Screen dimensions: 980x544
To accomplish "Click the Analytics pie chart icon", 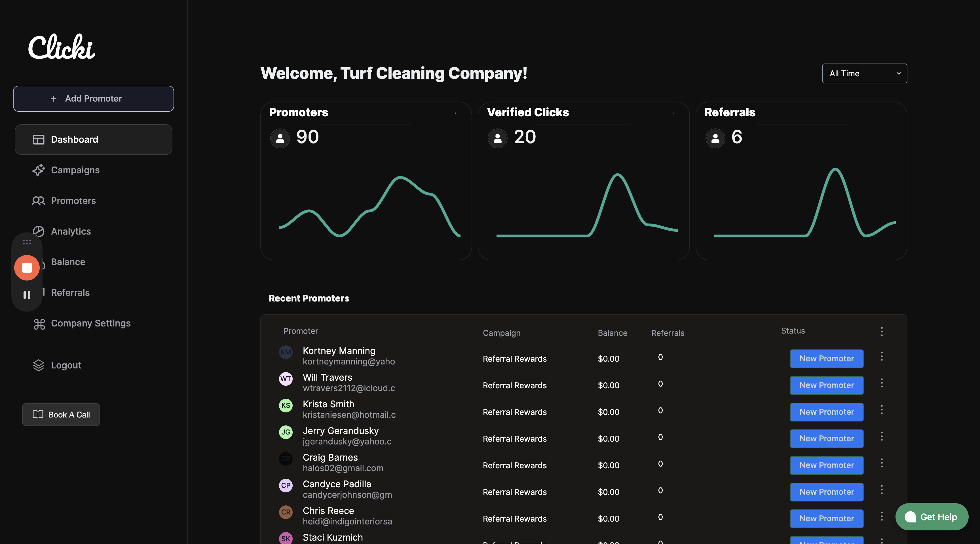I will click(39, 231).
